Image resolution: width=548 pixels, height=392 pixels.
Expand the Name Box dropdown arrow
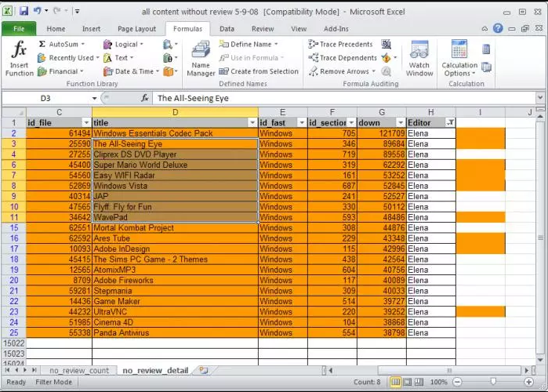94,98
